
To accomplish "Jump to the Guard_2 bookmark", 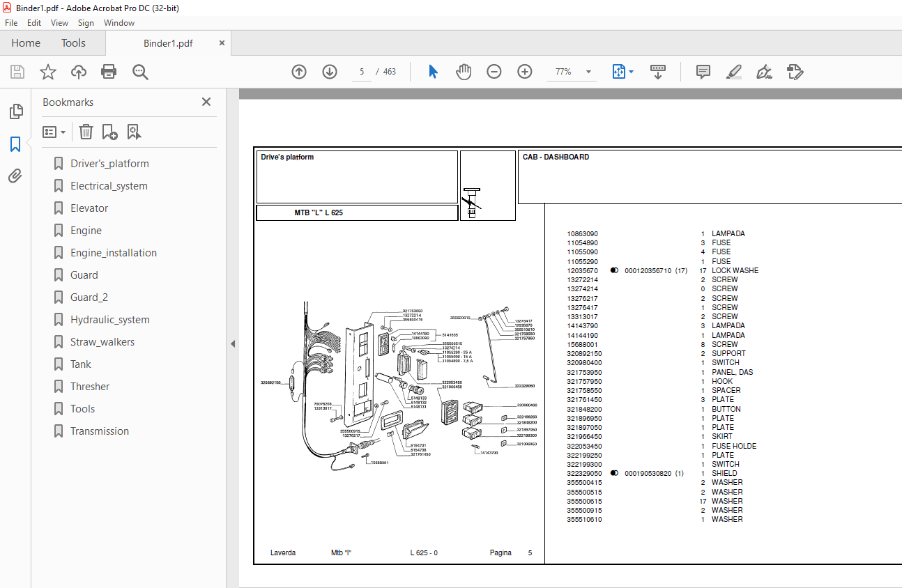I will (89, 297).
